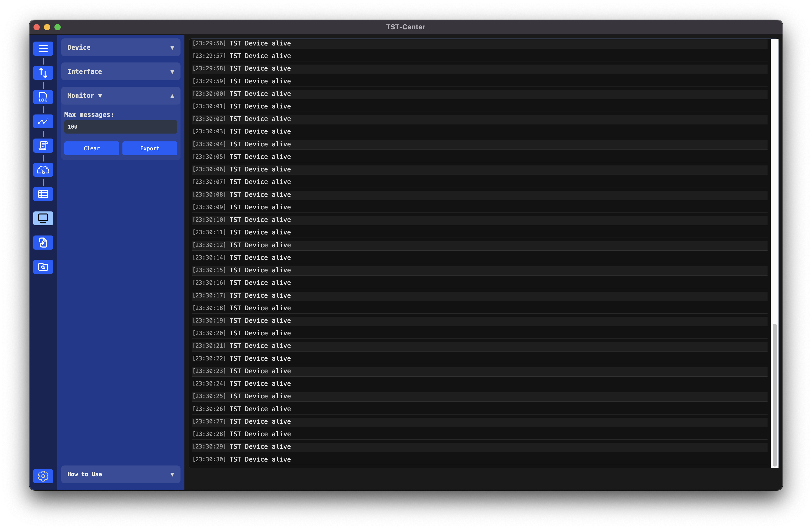
Task: Export the monitor messages
Action: pos(150,148)
